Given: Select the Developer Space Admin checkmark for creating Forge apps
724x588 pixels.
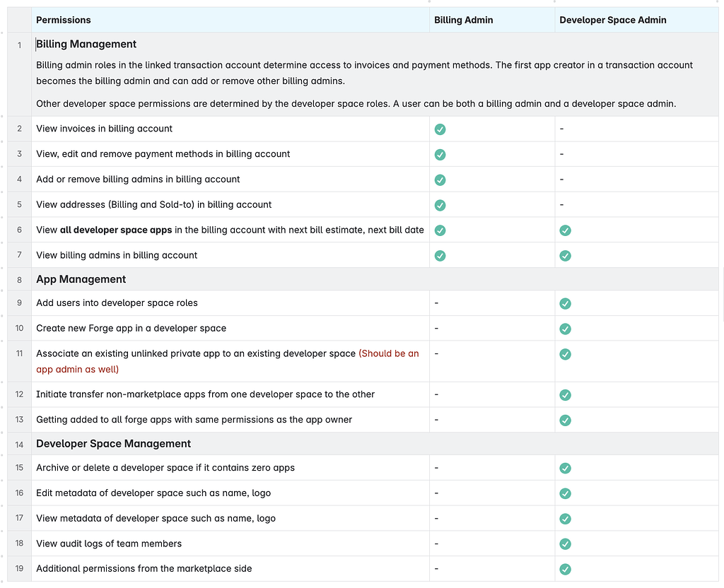Looking at the screenshot, I should pyautogui.click(x=565, y=329).
